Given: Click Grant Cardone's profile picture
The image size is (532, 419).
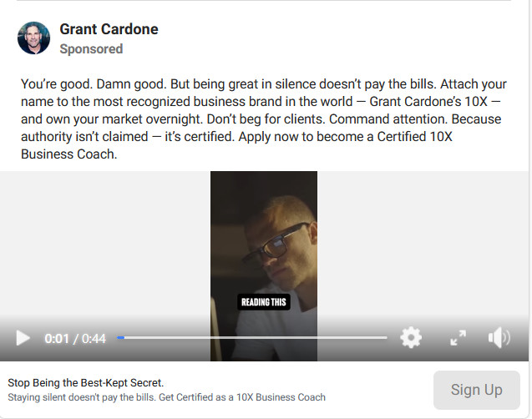Looking at the screenshot, I should click(x=34, y=38).
